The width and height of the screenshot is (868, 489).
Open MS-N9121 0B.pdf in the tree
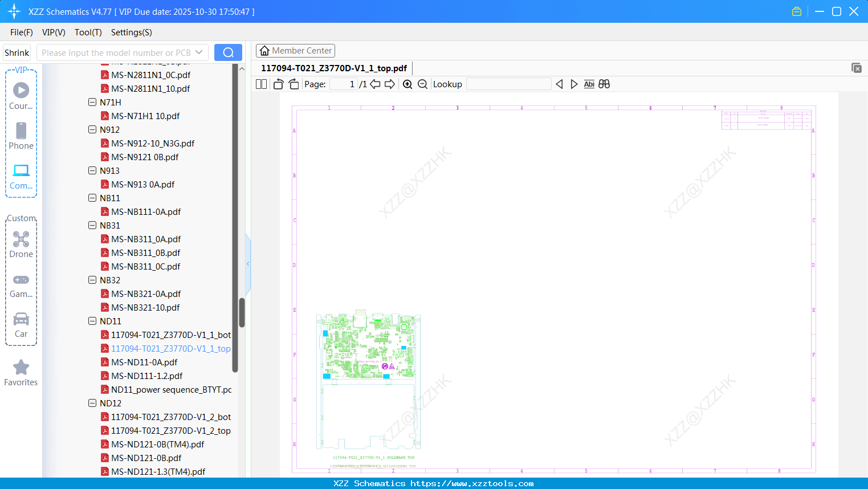pos(140,157)
